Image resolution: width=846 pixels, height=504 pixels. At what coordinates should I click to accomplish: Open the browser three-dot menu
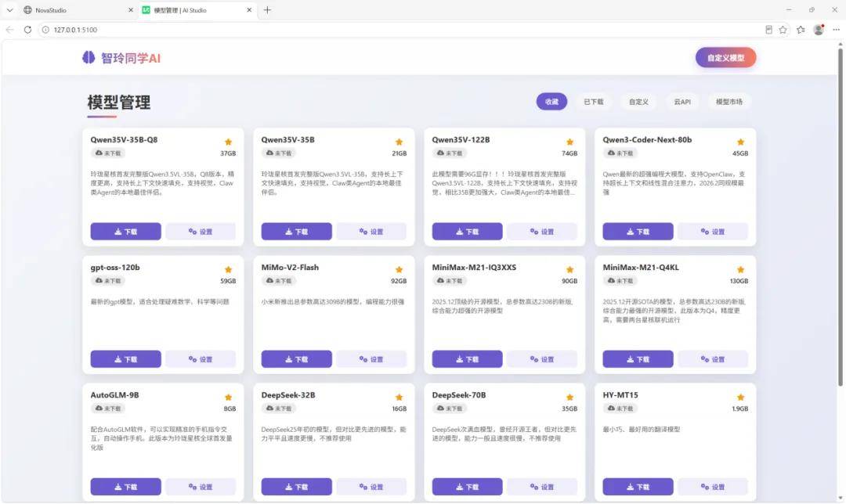tap(836, 30)
